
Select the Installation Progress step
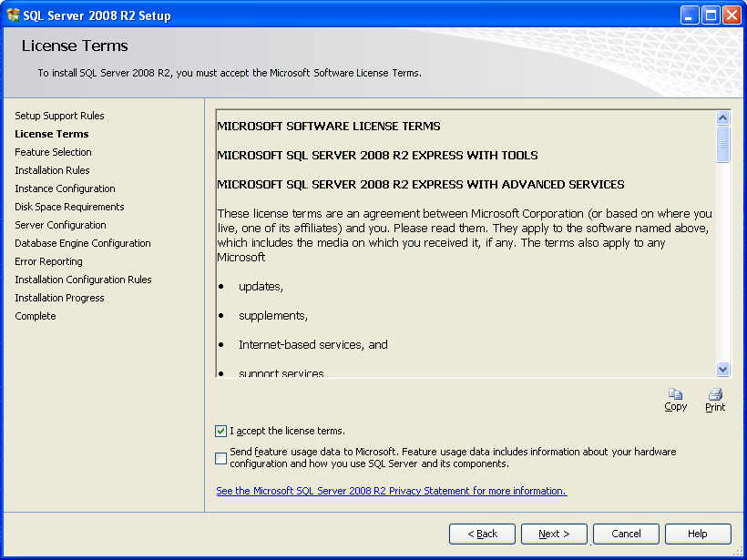tap(59, 298)
